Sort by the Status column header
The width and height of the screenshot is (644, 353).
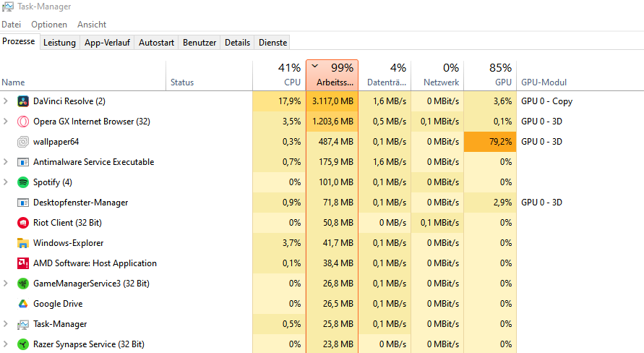click(209, 76)
